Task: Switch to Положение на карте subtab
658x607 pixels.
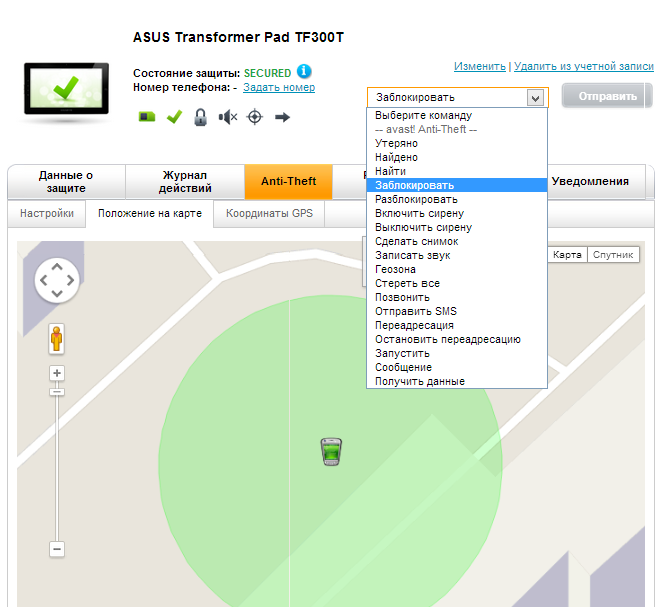Action: point(150,213)
